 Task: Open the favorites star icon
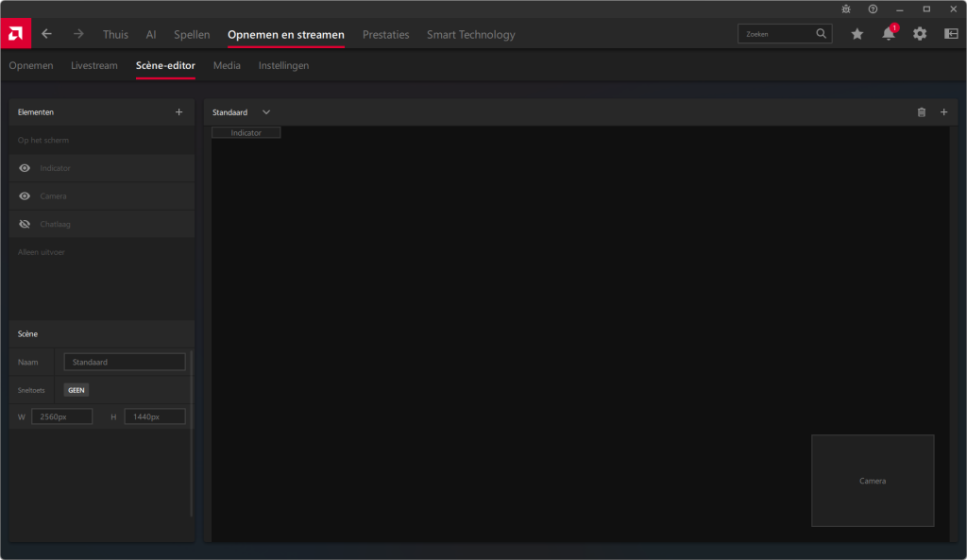tap(857, 34)
